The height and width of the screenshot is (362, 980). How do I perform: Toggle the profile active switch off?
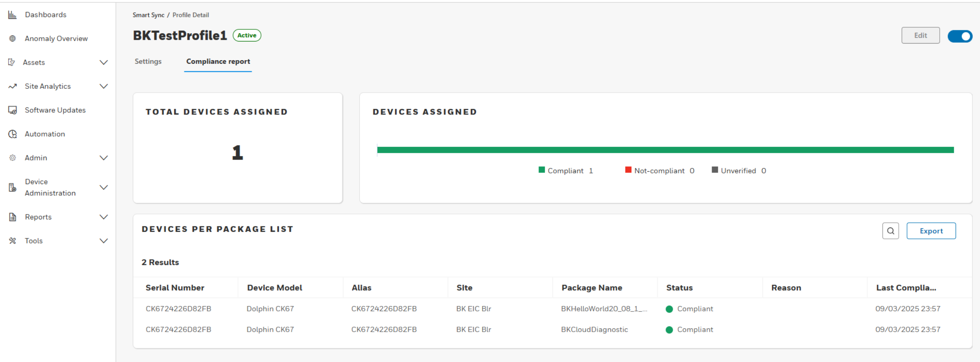click(x=960, y=36)
